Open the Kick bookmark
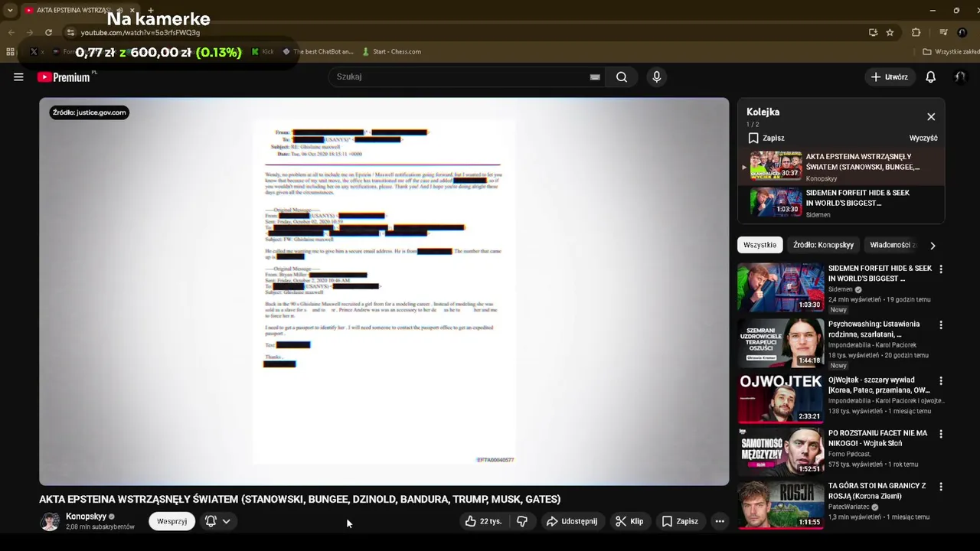The width and height of the screenshot is (980, 551). (x=263, y=52)
